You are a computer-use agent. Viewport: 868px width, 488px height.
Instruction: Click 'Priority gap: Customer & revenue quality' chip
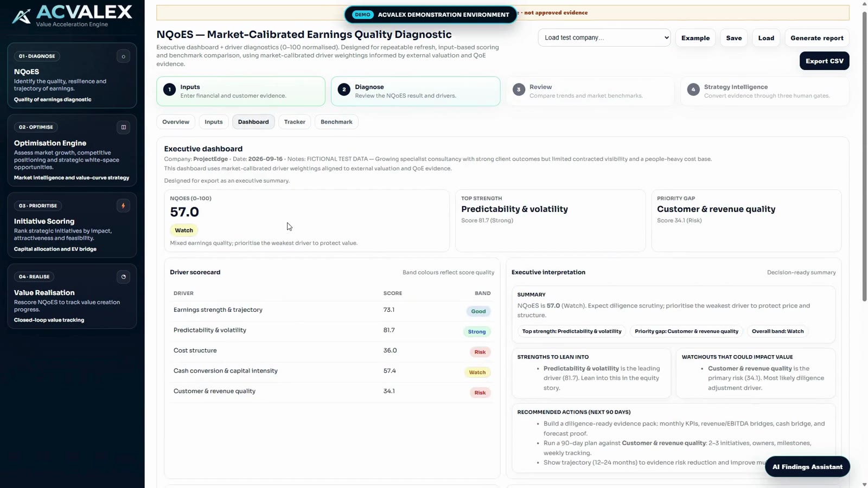[686, 331]
